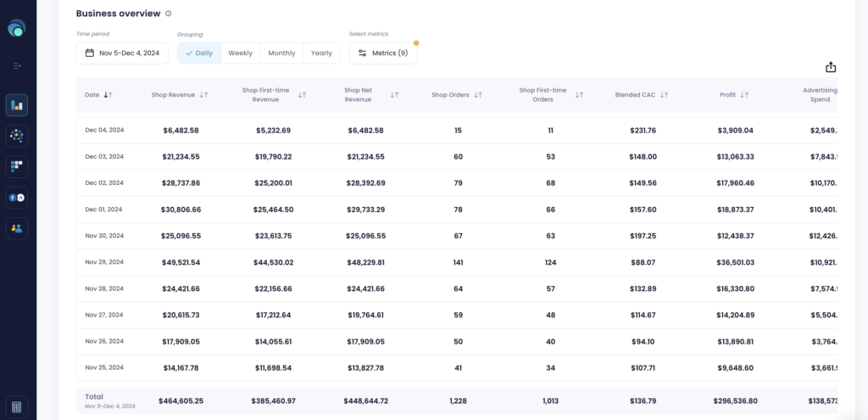Sort by Shop Net Revenue arrows

[x=394, y=95]
